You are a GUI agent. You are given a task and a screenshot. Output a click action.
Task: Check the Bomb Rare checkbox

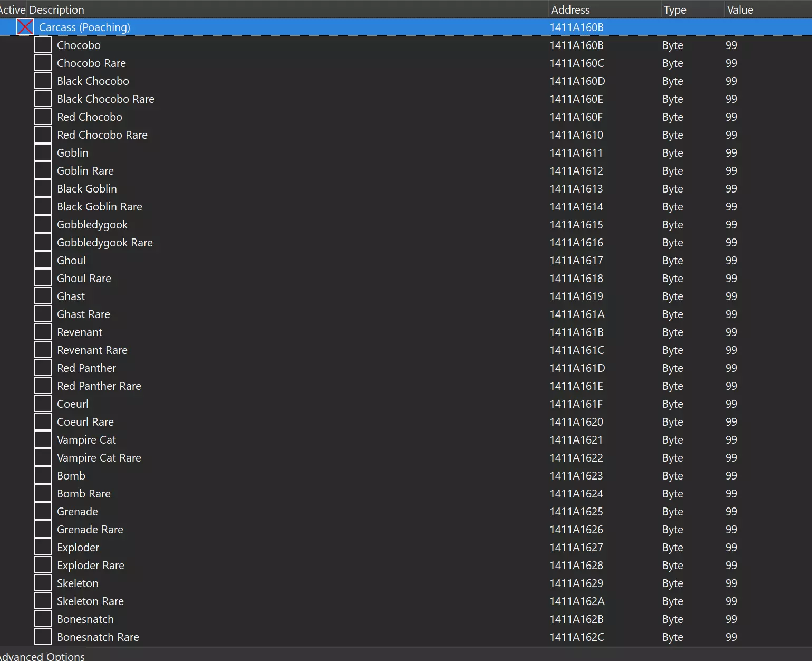43,493
